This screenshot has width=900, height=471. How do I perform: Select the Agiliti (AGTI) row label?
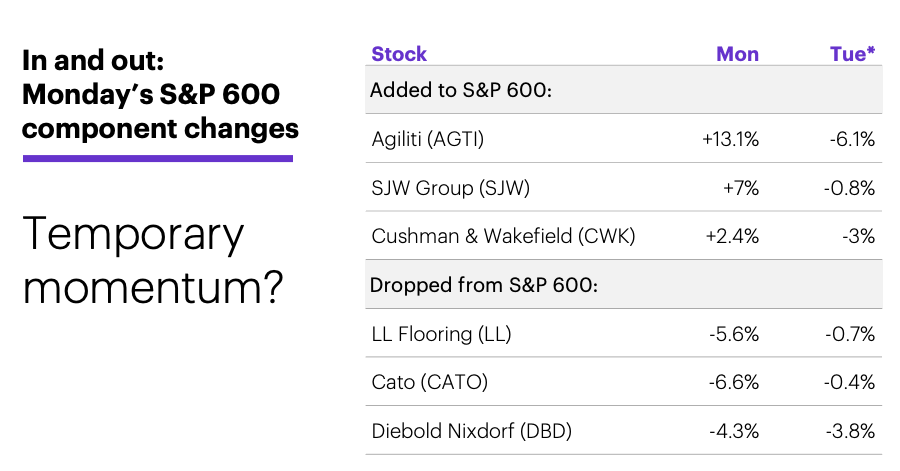[428, 139]
